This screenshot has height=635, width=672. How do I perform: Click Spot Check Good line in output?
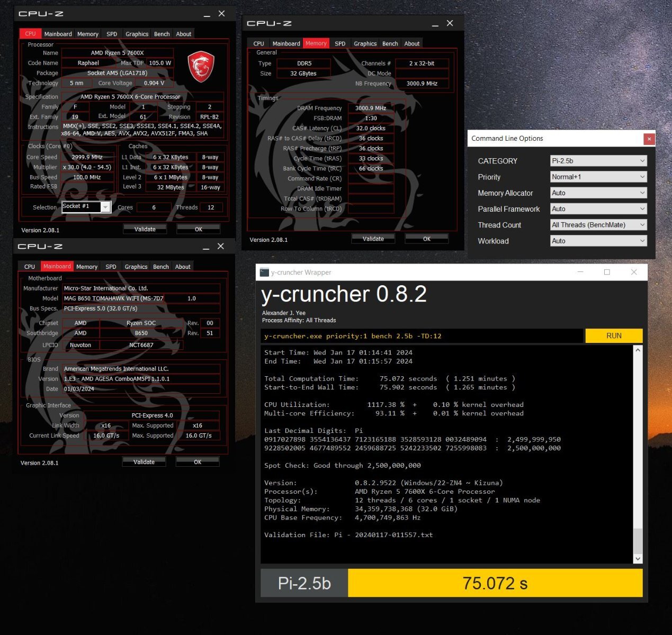tap(343, 465)
